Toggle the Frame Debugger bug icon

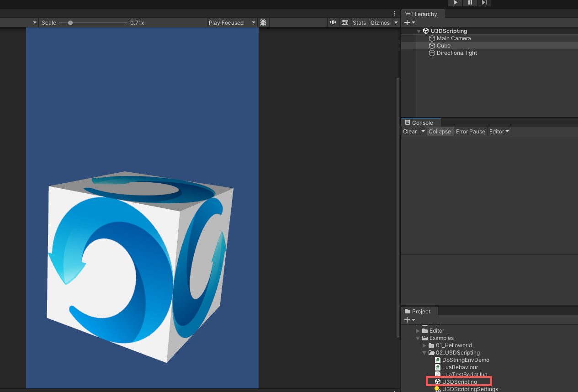[x=263, y=22]
